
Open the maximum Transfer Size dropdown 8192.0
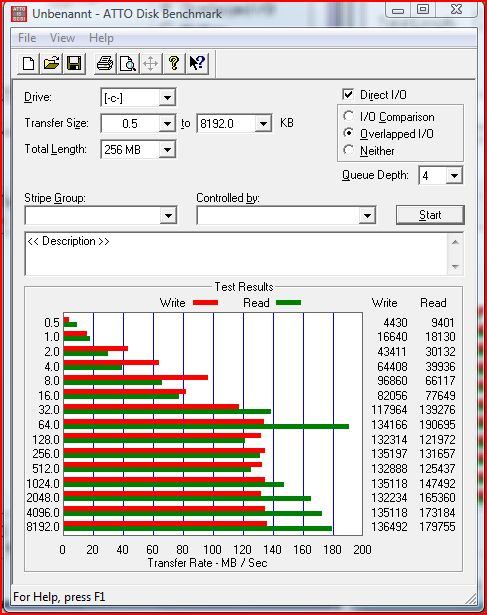click(263, 124)
